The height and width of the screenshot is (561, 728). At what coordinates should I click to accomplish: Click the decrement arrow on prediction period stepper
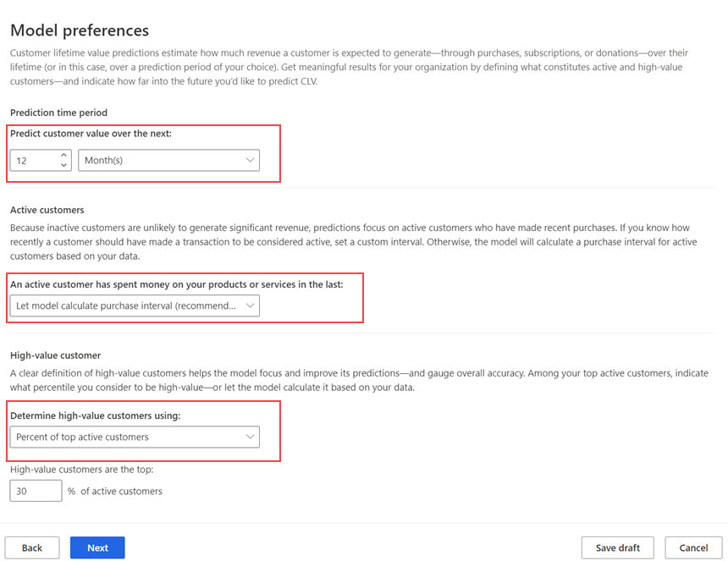(x=63, y=165)
